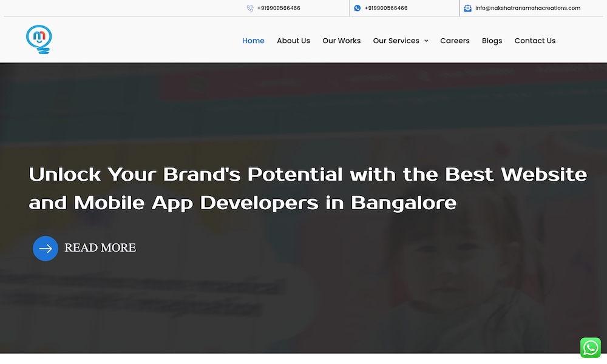Open the floating green WhatsApp chat button
Image resolution: width=607 pixels, height=364 pixels.
click(x=590, y=348)
